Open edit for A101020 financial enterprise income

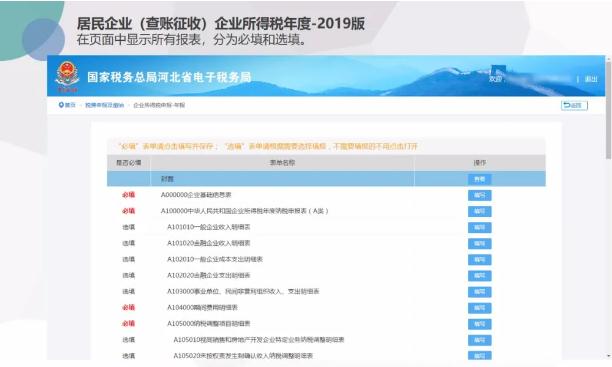tap(479, 244)
